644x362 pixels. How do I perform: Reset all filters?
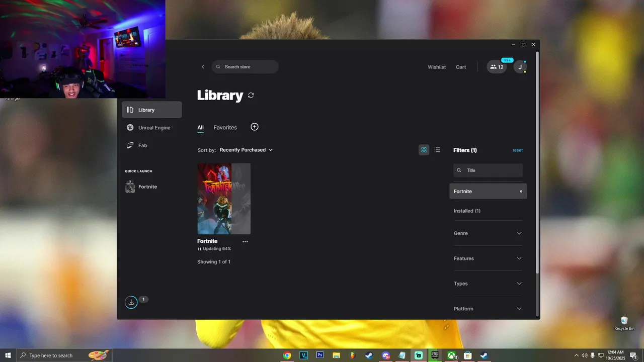[518, 150]
